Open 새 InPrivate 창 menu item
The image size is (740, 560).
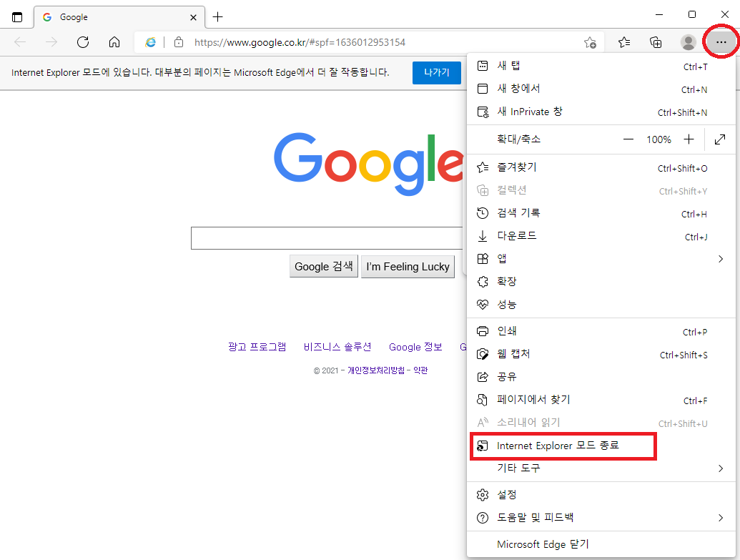pyautogui.click(x=601, y=112)
